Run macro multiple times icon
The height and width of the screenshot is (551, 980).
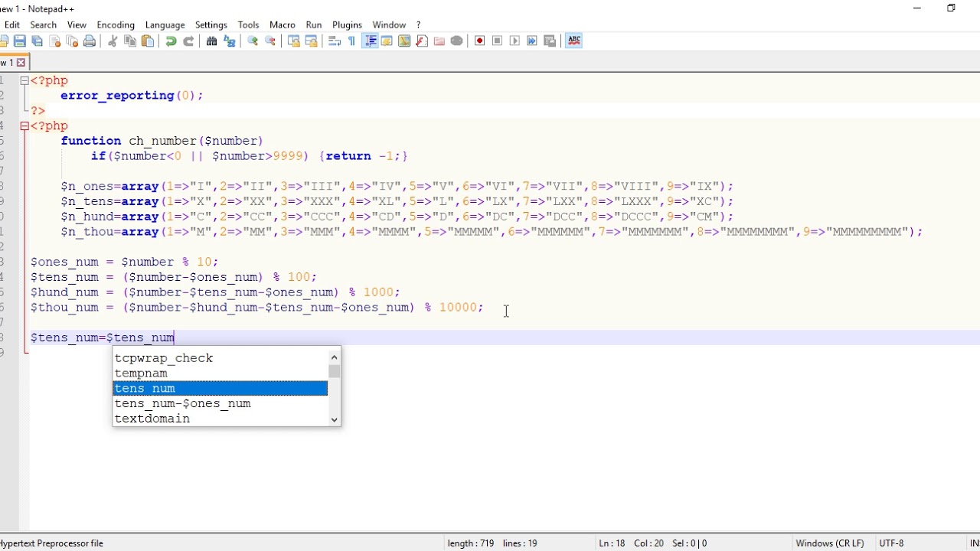532,41
